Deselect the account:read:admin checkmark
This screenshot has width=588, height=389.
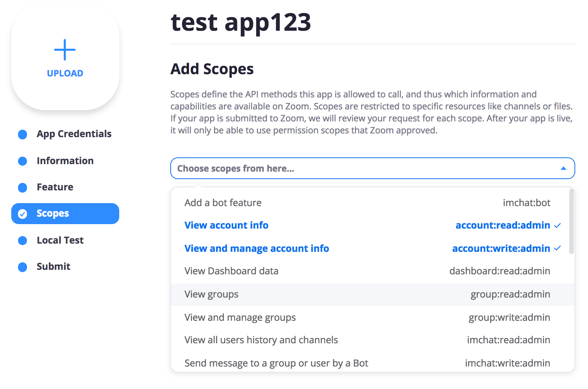pyautogui.click(x=557, y=225)
